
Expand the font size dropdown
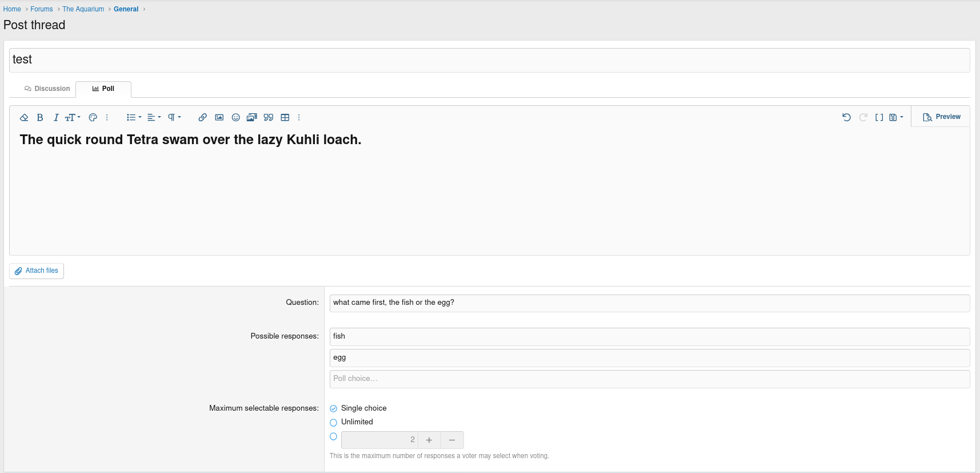[x=73, y=117]
